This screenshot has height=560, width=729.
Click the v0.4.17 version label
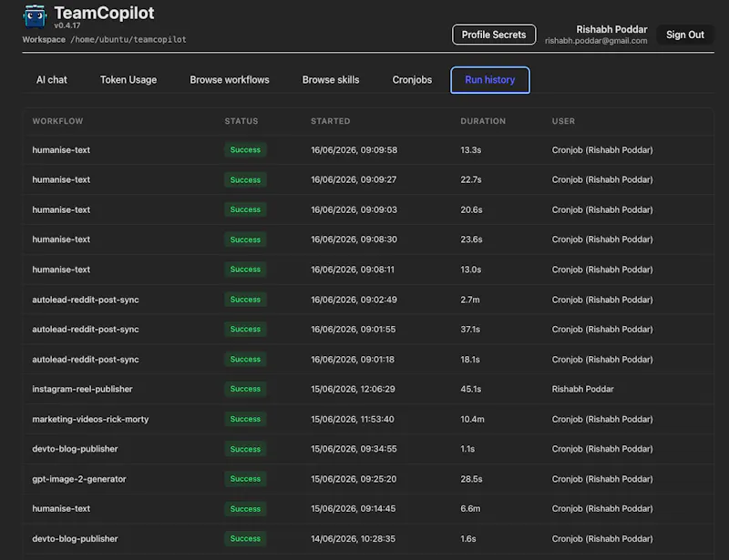click(67, 25)
